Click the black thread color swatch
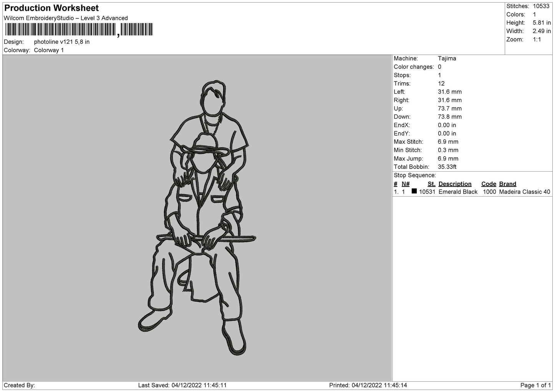Viewport: 555px width, 392px height. (414, 191)
